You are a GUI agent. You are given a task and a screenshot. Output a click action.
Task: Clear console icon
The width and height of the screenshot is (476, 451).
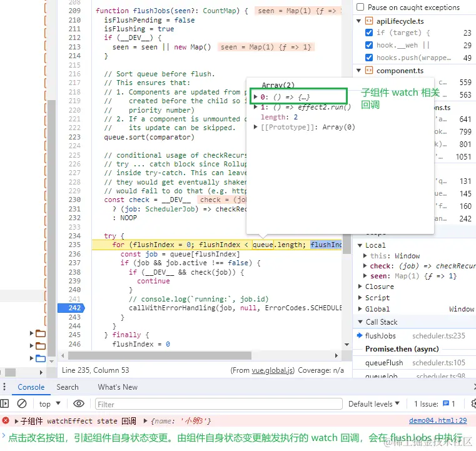coord(21,403)
